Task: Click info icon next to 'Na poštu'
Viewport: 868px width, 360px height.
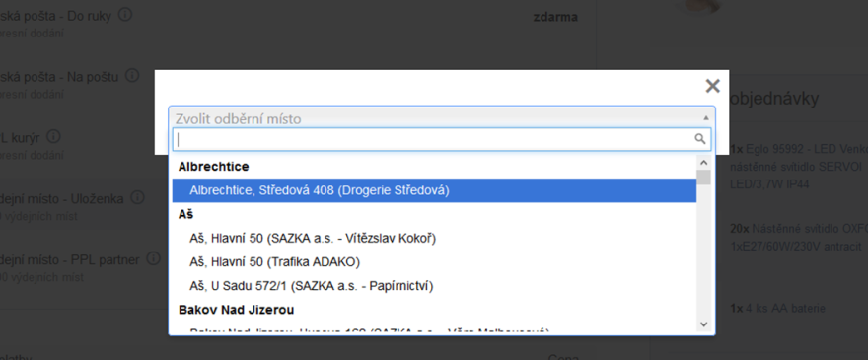Action: (132, 75)
